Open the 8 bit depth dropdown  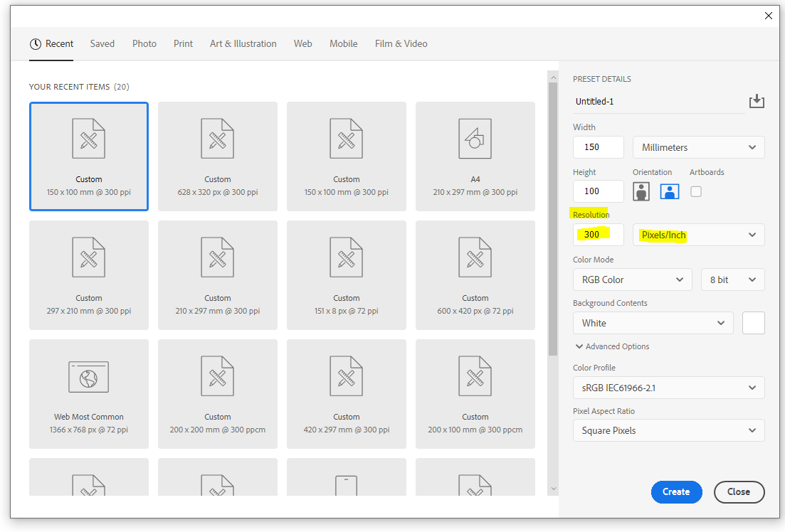[732, 280]
